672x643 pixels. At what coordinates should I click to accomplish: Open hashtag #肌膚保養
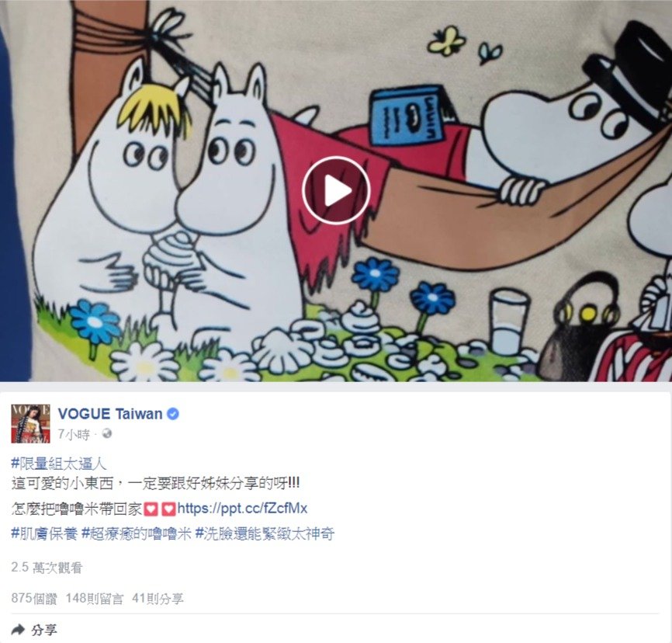44,534
